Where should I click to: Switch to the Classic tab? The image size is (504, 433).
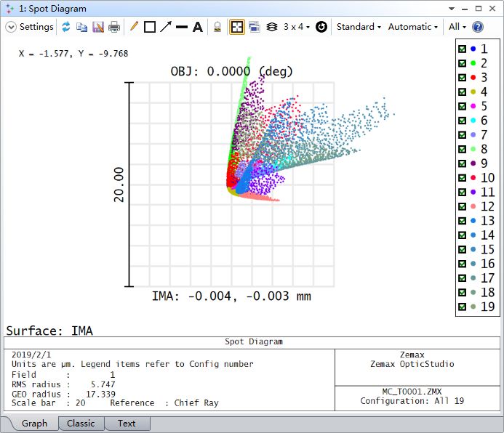pyautogui.click(x=81, y=424)
